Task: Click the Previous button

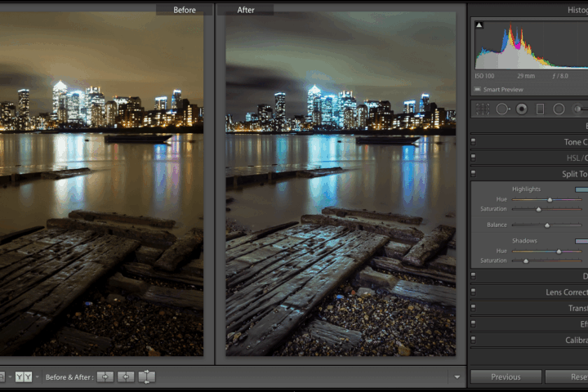Action: pyautogui.click(x=506, y=376)
